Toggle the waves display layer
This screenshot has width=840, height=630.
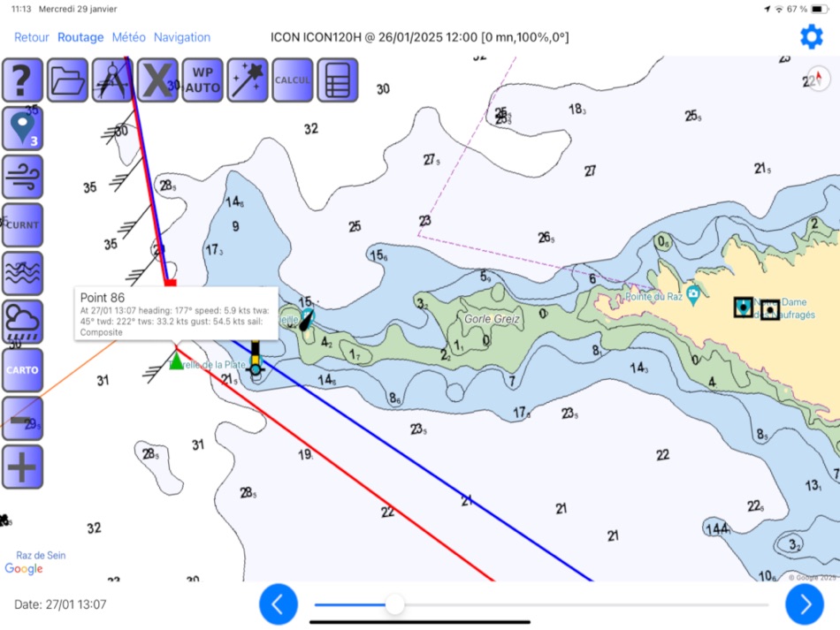click(x=22, y=274)
